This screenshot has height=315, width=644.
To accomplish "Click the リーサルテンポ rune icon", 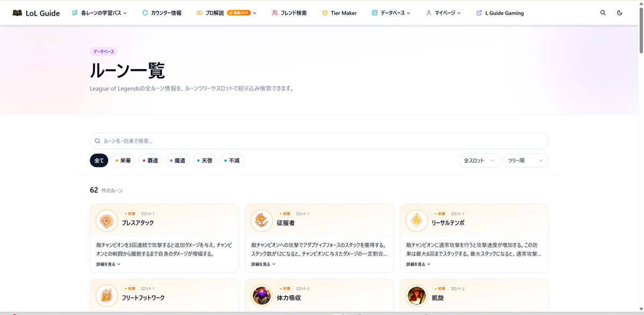I will click(x=416, y=221).
